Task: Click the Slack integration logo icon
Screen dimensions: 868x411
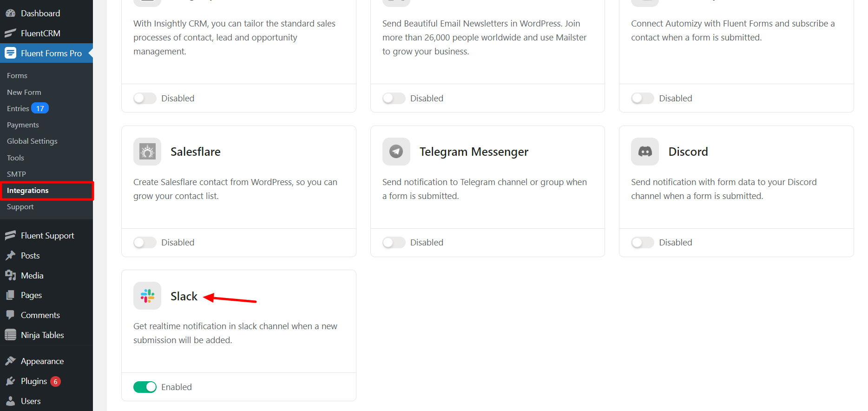Action: (x=147, y=296)
